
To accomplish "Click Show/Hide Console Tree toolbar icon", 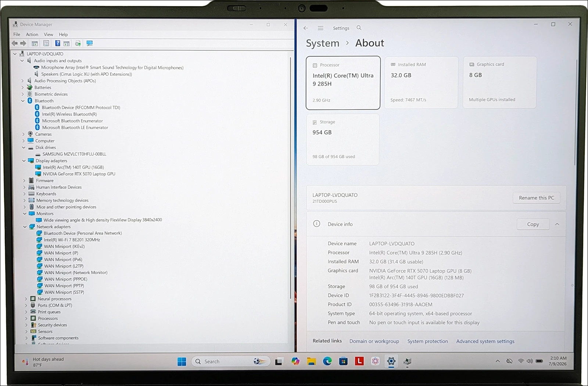I will [35, 43].
